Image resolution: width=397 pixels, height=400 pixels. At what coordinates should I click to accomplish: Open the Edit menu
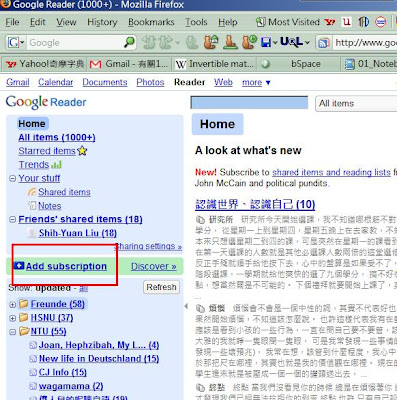coord(38,22)
